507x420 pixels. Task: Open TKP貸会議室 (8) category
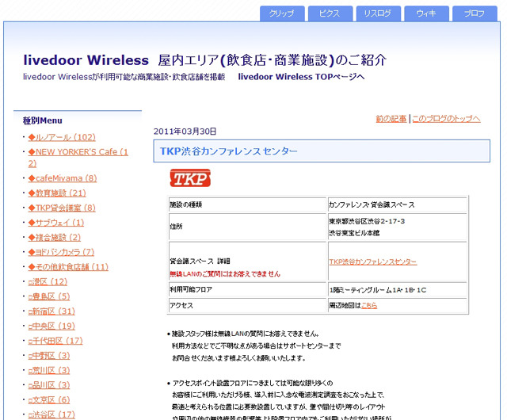tap(62, 208)
